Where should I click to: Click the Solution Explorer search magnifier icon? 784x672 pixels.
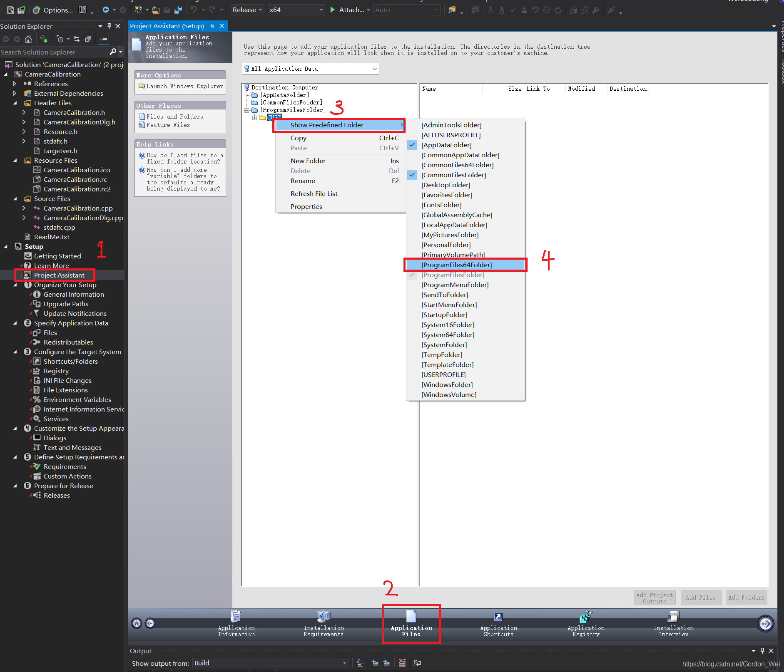113,52
